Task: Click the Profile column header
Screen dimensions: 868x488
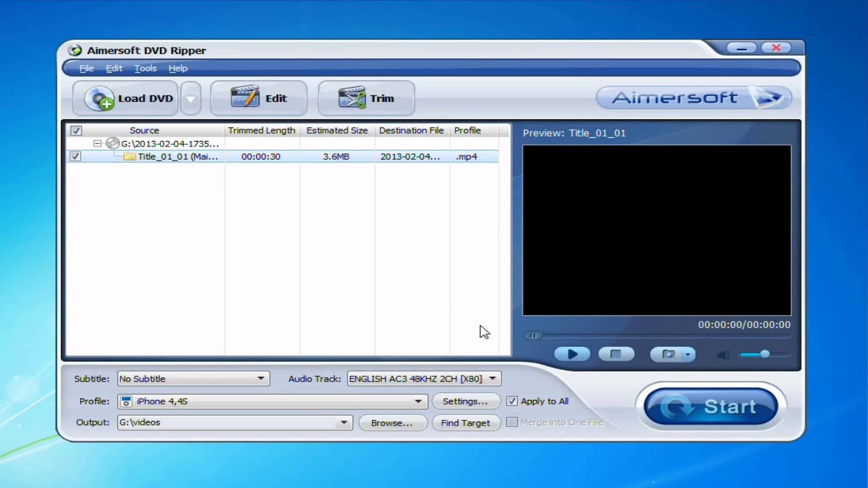Action: [x=467, y=130]
